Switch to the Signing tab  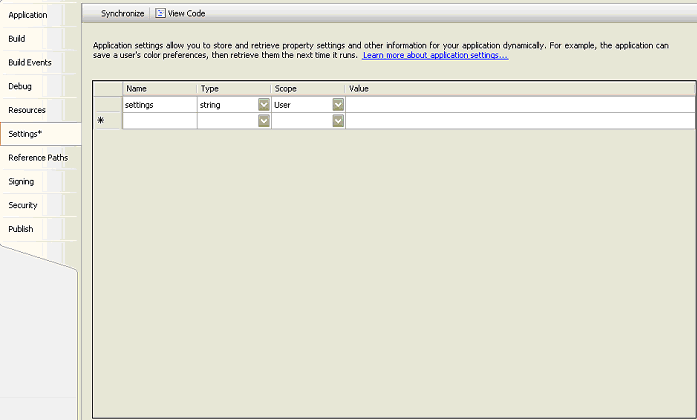pyautogui.click(x=21, y=181)
